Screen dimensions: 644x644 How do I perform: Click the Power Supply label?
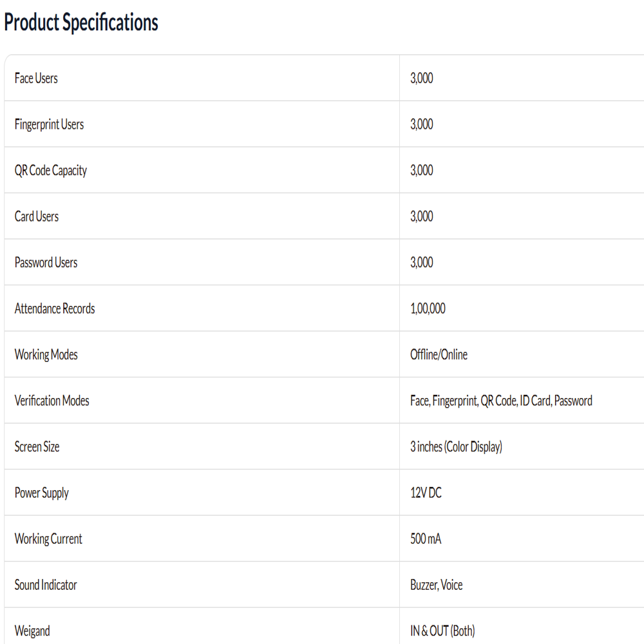pos(41,493)
